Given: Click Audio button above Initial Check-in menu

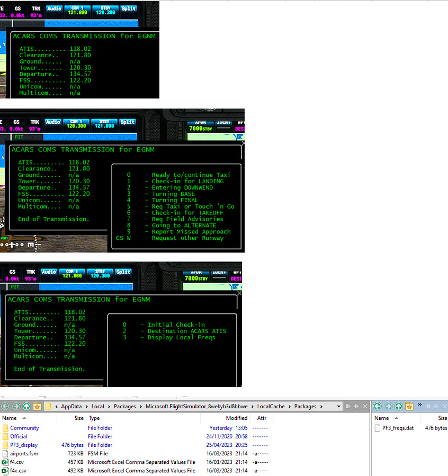Looking at the screenshot, I should pyautogui.click(x=49, y=272).
